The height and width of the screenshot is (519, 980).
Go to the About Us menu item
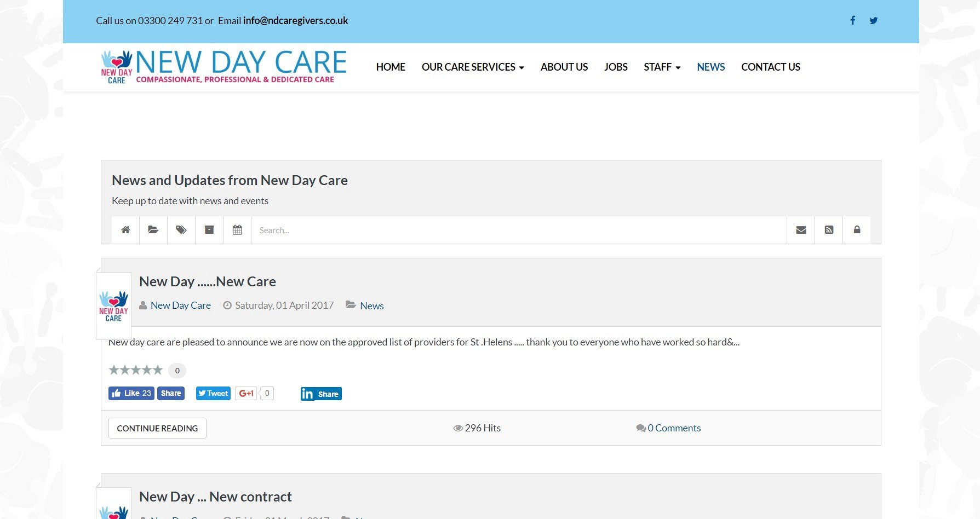(564, 67)
